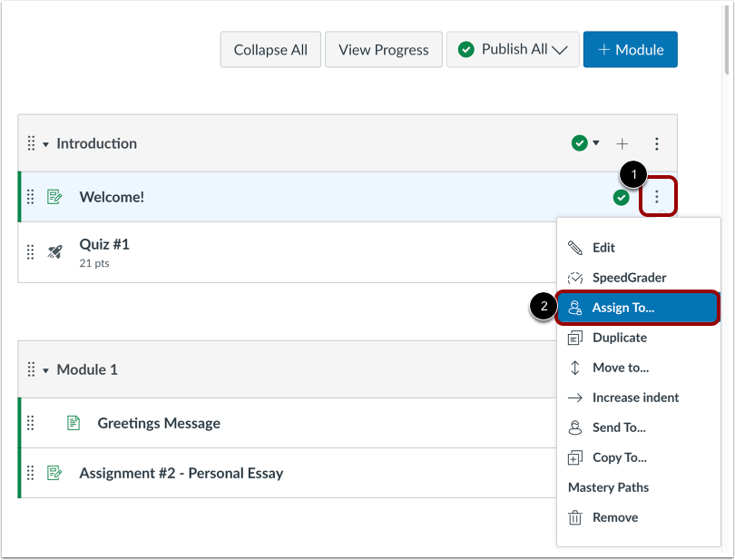This screenshot has width=735, height=560.
Task: Click the person icon beside Assign To...
Action: pyautogui.click(x=575, y=308)
